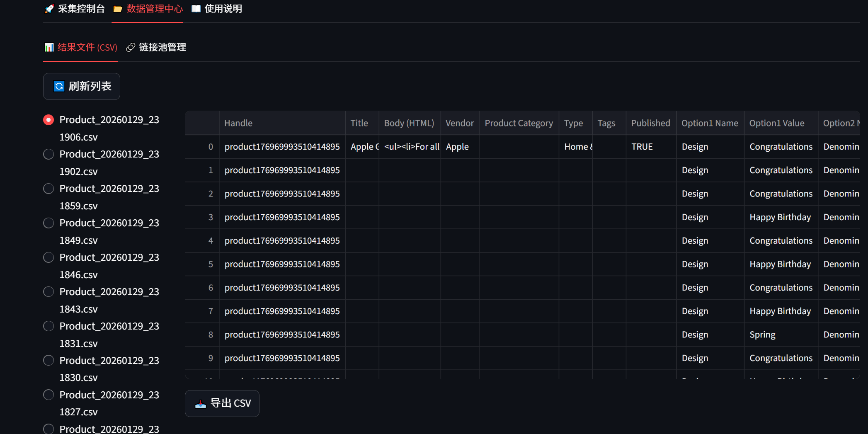Open the 使用说明 tab
Screen dimensions: 868x434
[223, 9]
